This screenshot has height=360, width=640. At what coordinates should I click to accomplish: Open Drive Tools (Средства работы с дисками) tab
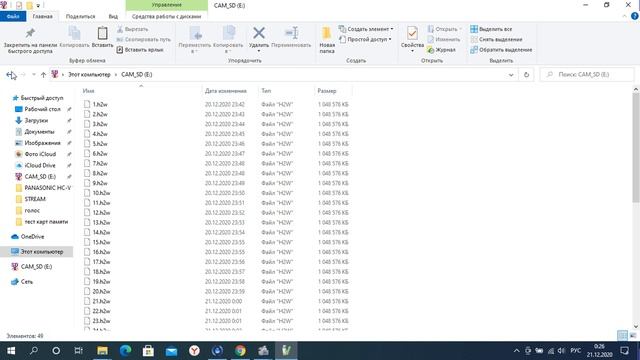click(167, 16)
